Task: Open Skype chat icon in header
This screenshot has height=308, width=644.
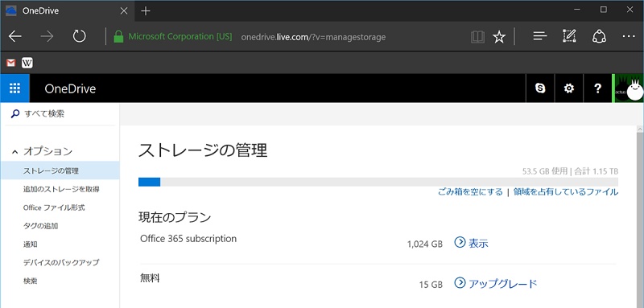Action: click(x=540, y=88)
